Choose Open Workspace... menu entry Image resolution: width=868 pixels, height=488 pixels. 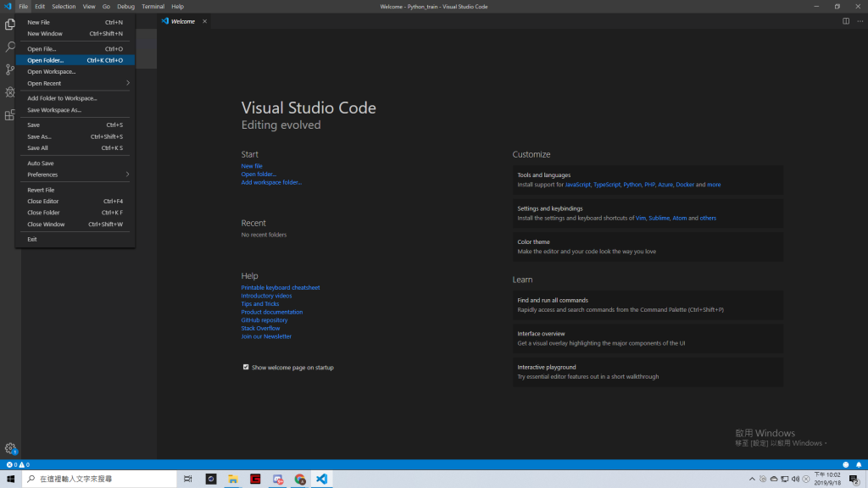point(75,71)
